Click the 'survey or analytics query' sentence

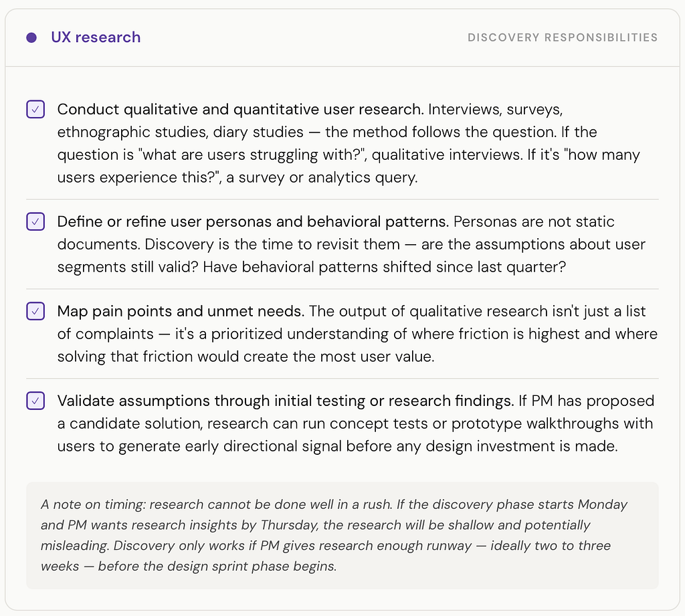click(322, 177)
